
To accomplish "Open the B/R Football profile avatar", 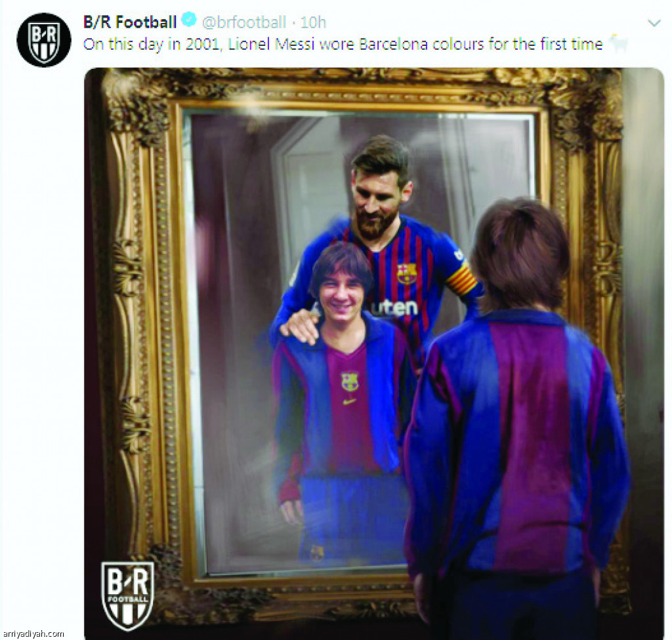I will click(44, 39).
